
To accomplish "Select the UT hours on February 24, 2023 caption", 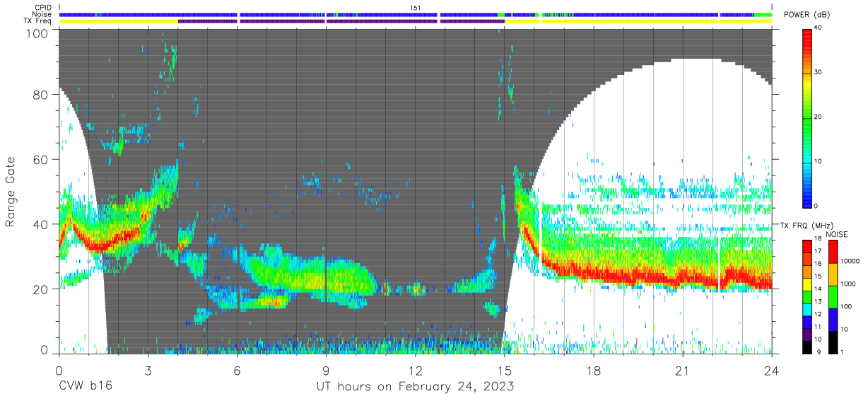I will click(x=415, y=387).
